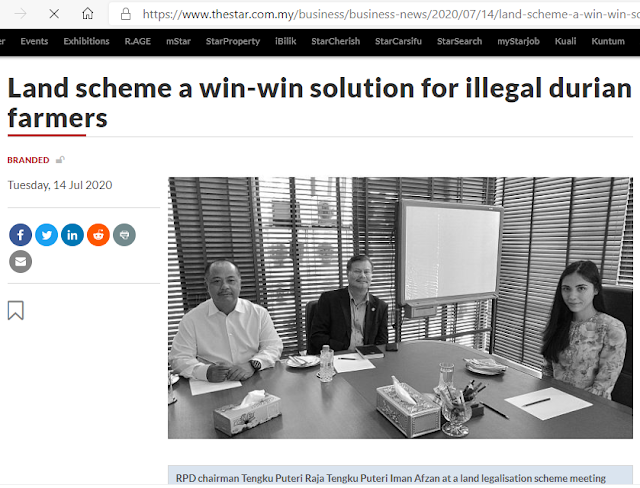Viewport: 640px width, 488px height.
Task: Open the Kuali nav link
Action: pos(565,41)
